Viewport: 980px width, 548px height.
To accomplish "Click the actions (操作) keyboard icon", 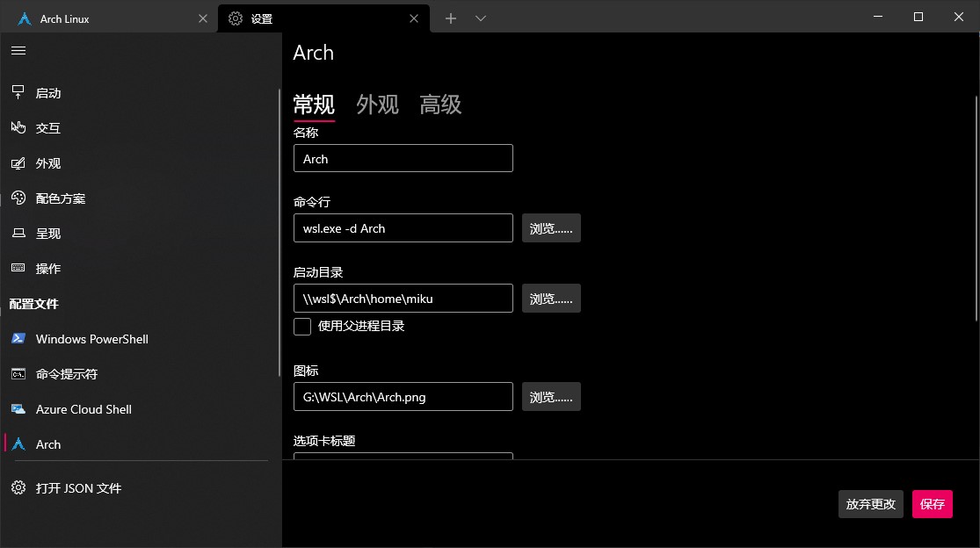I will pos(18,268).
